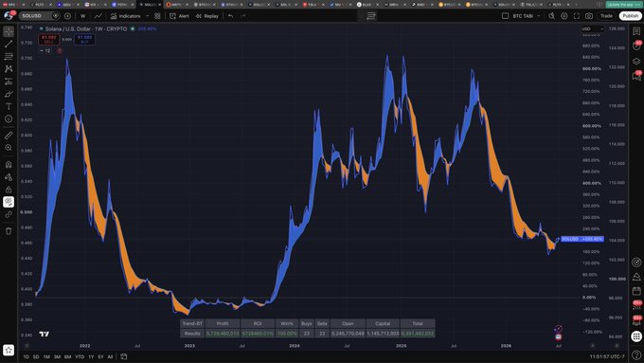Select the YTD date range
644x363 pixels.
(x=80, y=356)
